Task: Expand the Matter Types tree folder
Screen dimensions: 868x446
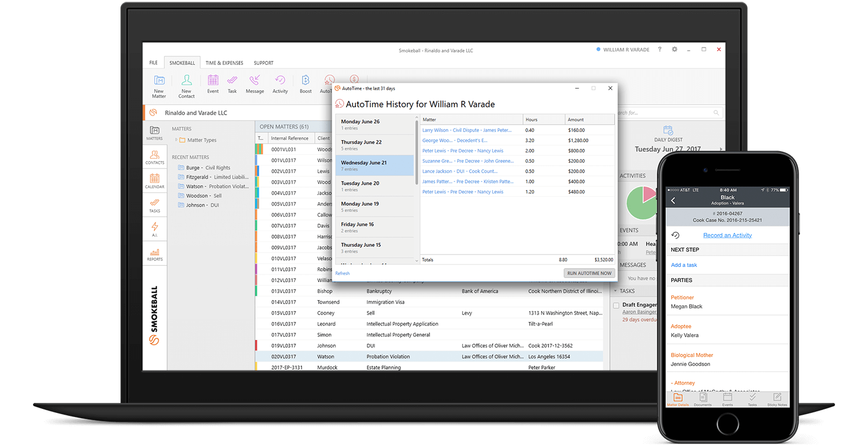Action: pyautogui.click(x=176, y=140)
